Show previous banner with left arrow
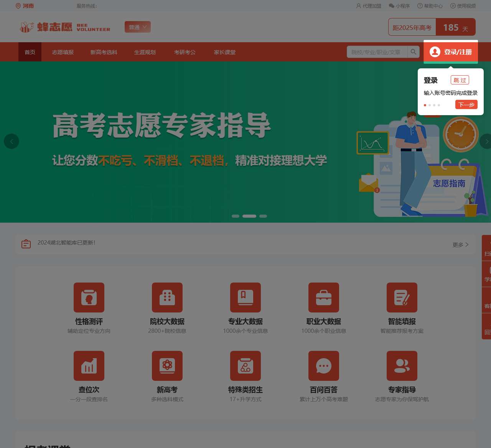Viewport: 491px width, 448px height. tap(12, 141)
